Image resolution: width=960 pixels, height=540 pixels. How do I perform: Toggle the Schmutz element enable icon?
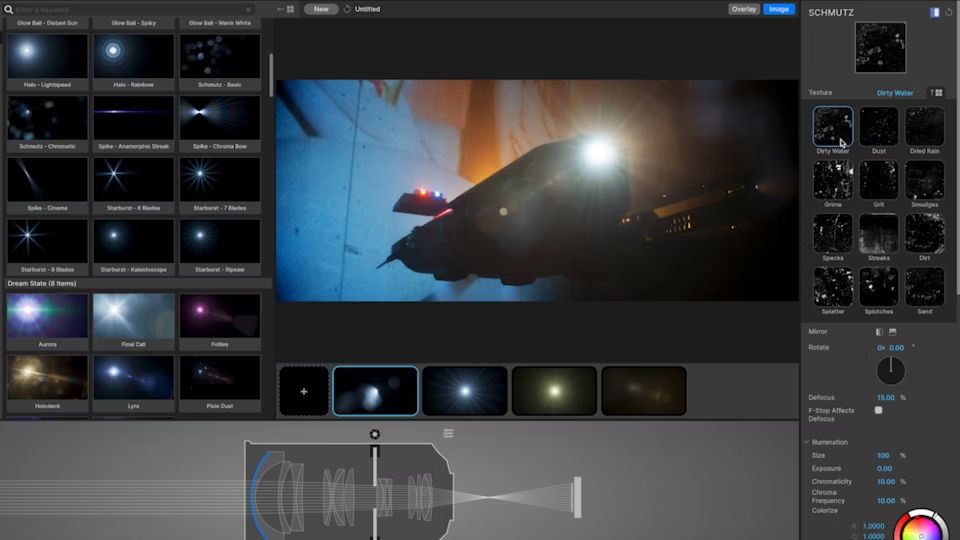pyautogui.click(x=934, y=12)
